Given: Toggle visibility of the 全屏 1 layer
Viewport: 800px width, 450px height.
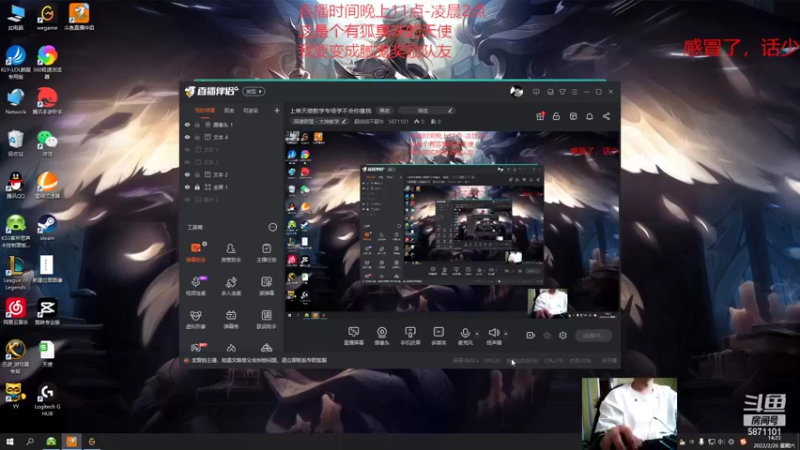Looking at the screenshot, I should click(187, 187).
